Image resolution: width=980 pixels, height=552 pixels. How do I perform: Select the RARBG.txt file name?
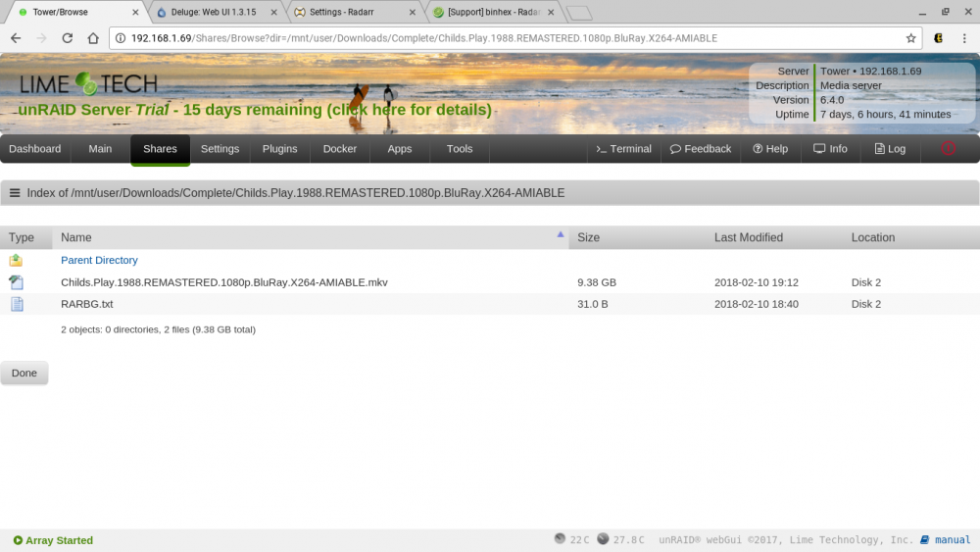point(87,305)
